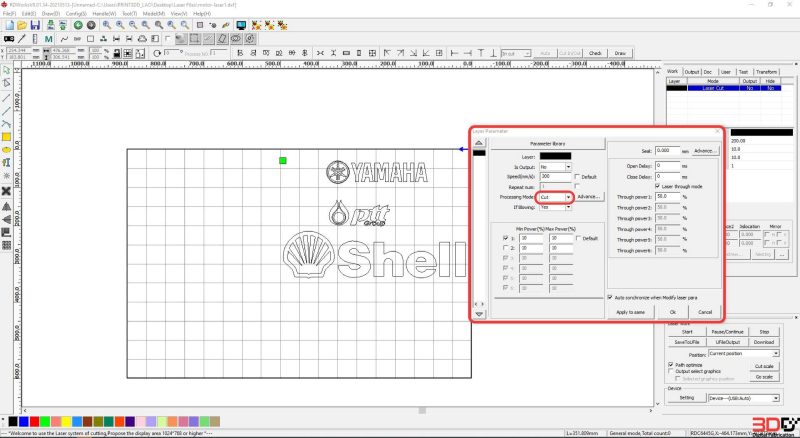Click the array grid tool in left toolbar
The image size is (800, 438).
pos(6,246)
